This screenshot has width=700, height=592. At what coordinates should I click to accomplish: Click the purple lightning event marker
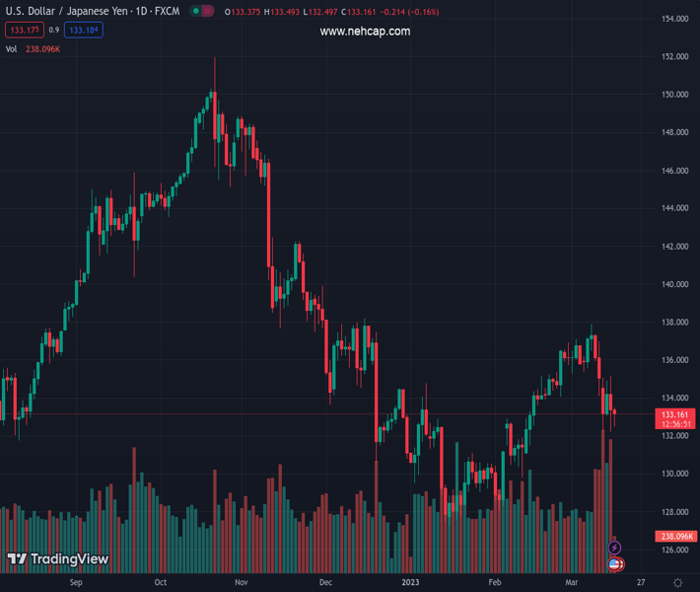coord(615,548)
